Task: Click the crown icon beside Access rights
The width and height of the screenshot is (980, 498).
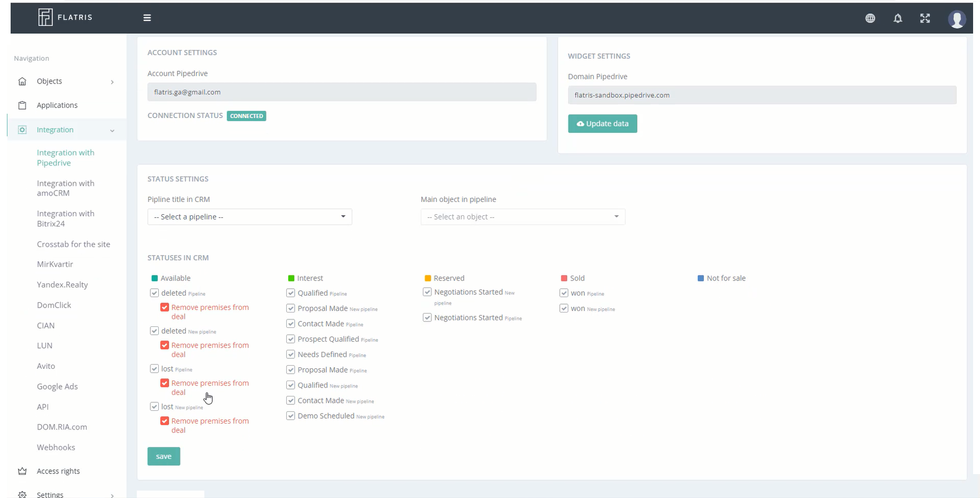Action: [22, 471]
